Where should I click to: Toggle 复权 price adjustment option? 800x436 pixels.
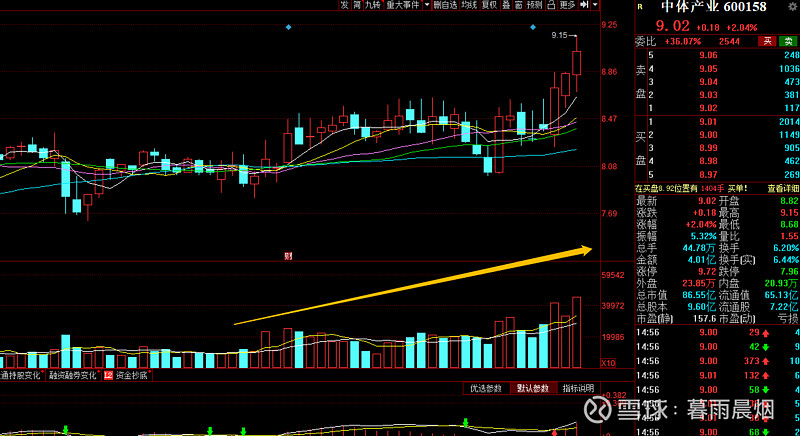point(489,5)
